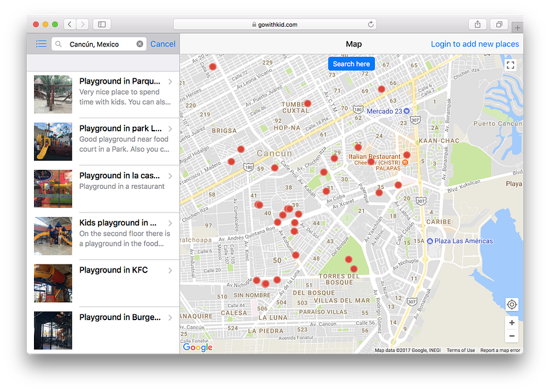Click the Search here button

tap(351, 64)
